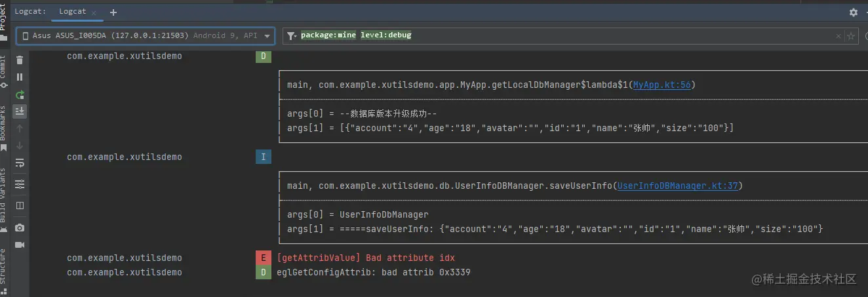Toggle the scroll-to-end icon

(20, 111)
